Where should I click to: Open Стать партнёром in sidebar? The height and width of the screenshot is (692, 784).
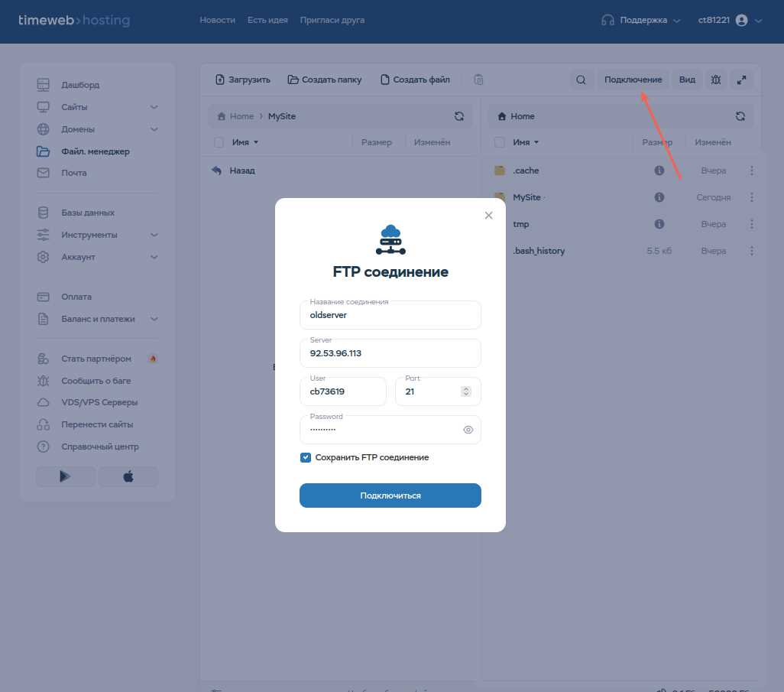click(96, 359)
